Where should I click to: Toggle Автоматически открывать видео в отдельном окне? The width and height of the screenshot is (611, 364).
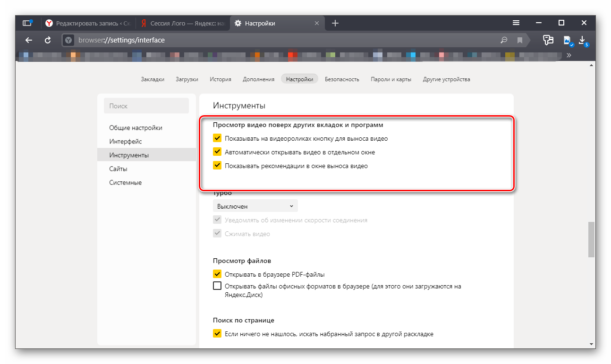pos(217,152)
